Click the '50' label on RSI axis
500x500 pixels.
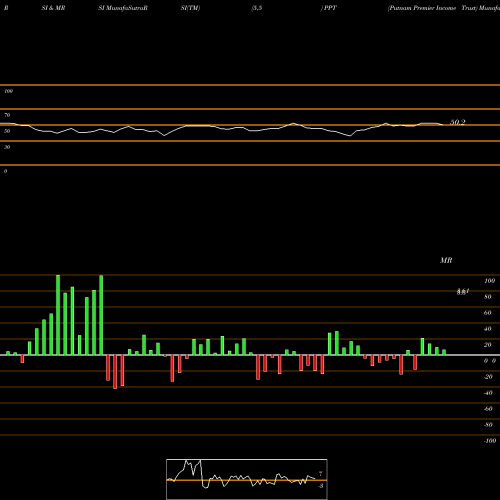click(x=7, y=131)
